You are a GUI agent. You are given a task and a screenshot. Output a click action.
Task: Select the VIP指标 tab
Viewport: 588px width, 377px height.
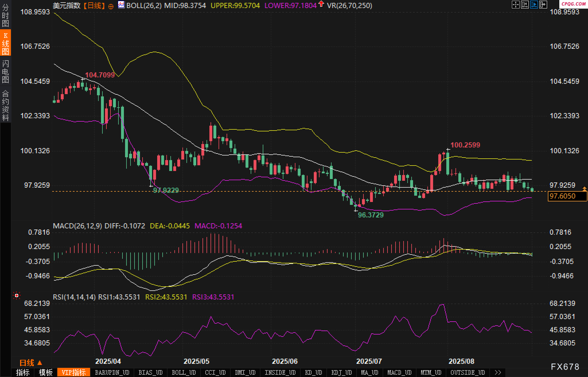click(74, 372)
